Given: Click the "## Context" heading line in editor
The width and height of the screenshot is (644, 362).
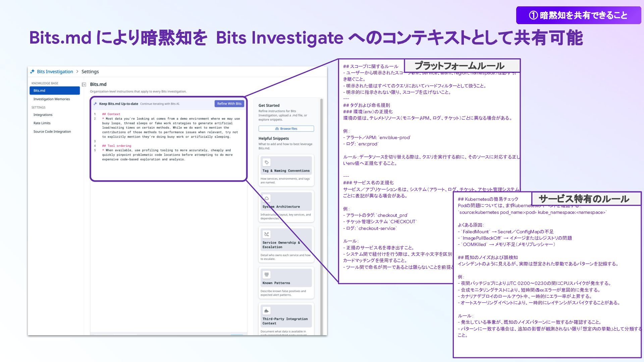Looking at the screenshot, I should click(x=111, y=114).
